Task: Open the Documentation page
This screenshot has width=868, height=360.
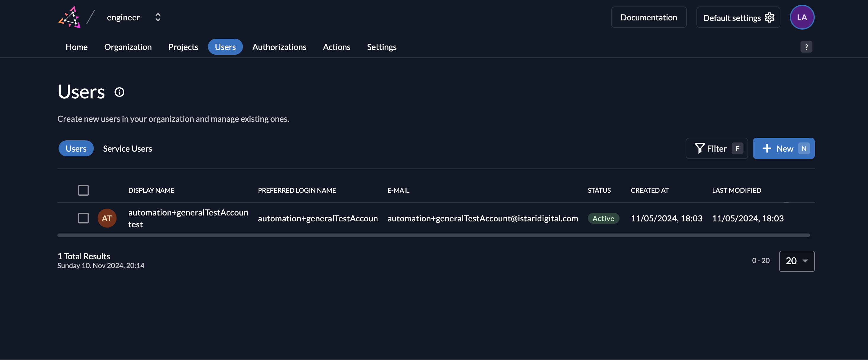Action: pyautogui.click(x=649, y=17)
